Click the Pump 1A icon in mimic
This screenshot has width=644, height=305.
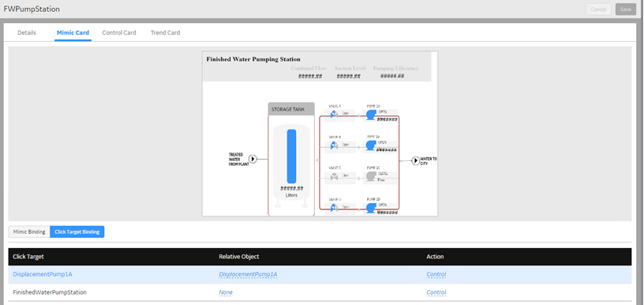370,115
